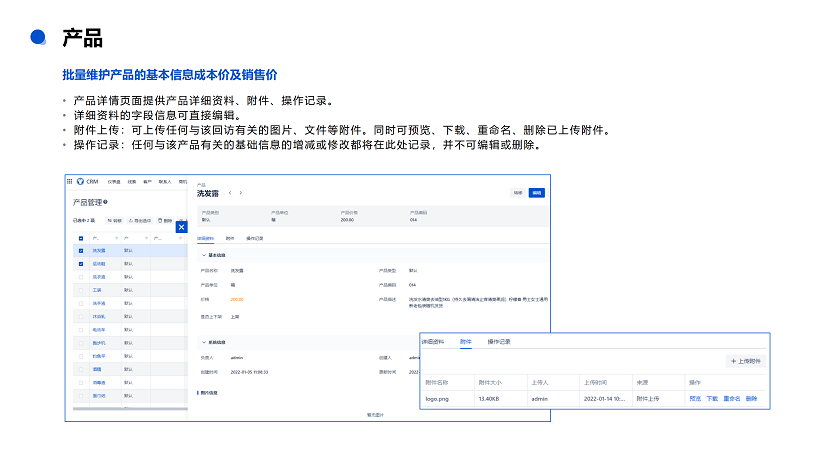The width and height of the screenshot is (820, 461).
Task: Check the 洗手液 row checkbox
Action: [81, 303]
